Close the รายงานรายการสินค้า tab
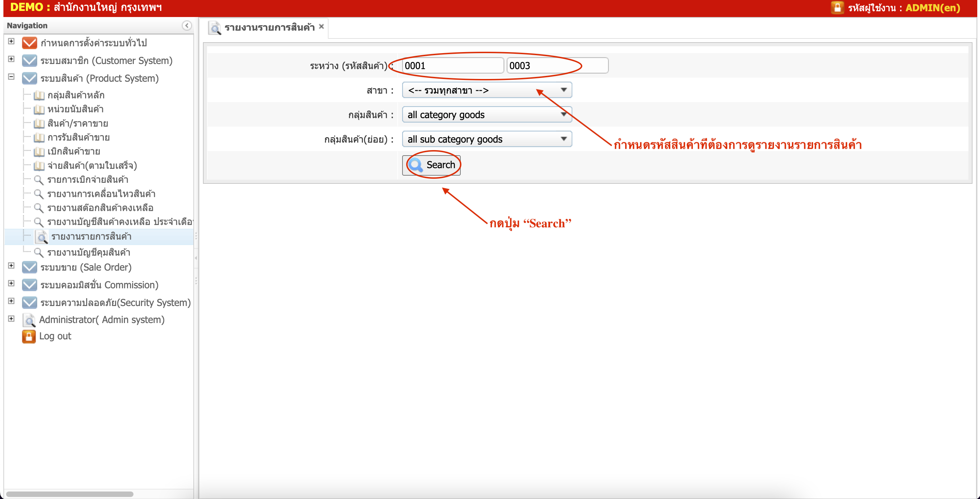The height and width of the screenshot is (499, 980). click(x=321, y=27)
